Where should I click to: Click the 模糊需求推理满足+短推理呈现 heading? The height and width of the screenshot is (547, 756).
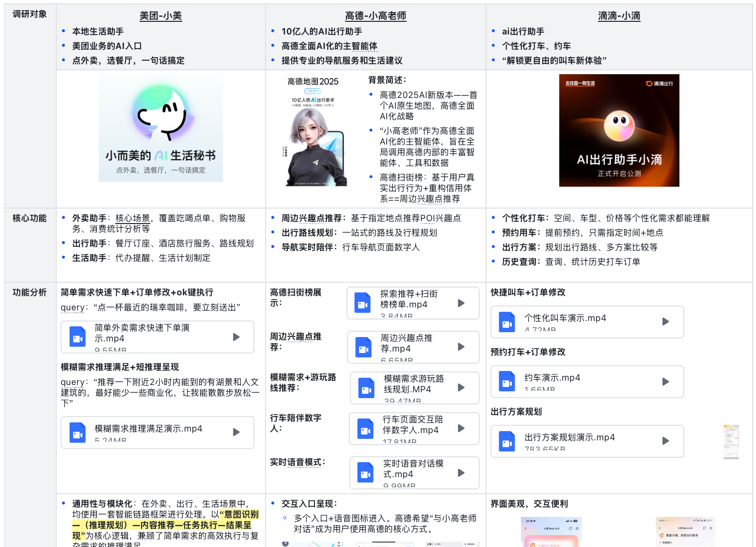(x=120, y=367)
